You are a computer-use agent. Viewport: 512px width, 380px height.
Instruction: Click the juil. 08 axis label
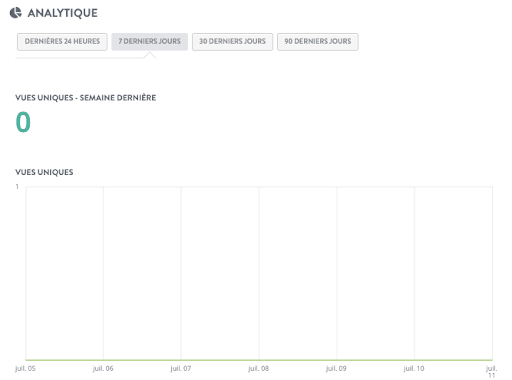click(x=258, y=368)
